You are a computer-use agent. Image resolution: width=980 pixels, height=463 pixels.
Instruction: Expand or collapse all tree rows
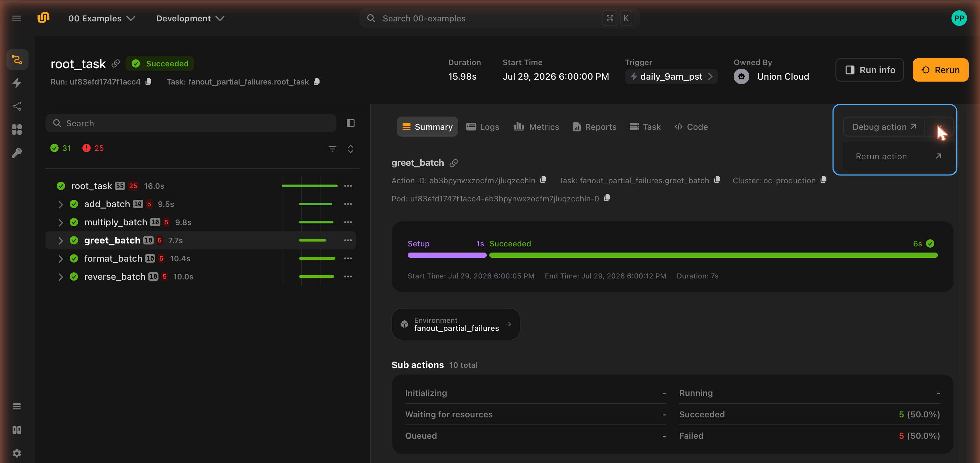[350, 149]
